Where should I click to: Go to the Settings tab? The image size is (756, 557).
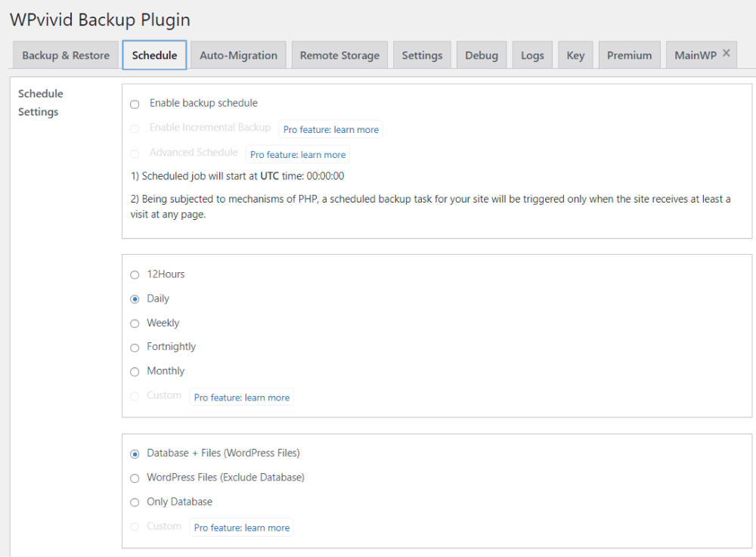[422, 55]
